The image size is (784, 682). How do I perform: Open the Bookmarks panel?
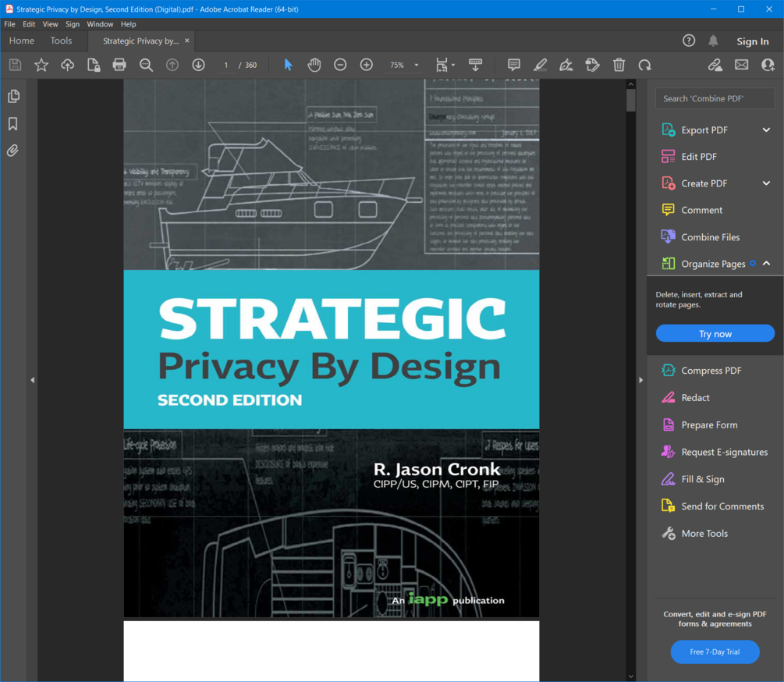click(13, 124)
